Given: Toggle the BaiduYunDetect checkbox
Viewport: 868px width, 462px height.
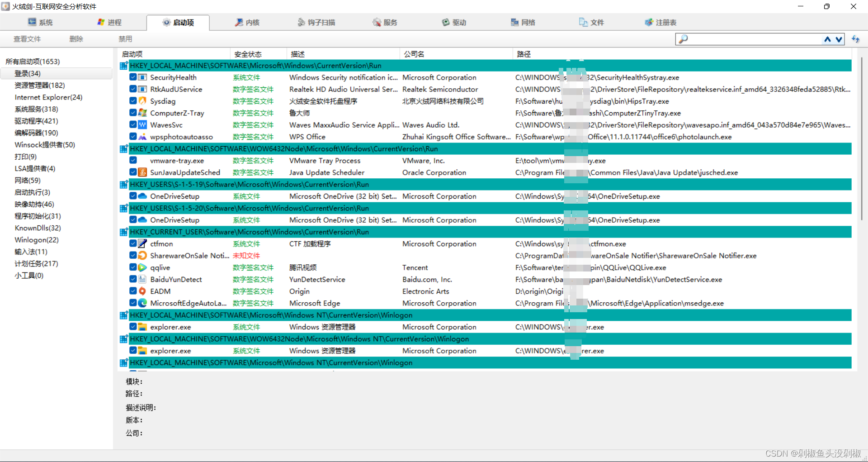Looking at the screenshot, I should tap(133, 279).
